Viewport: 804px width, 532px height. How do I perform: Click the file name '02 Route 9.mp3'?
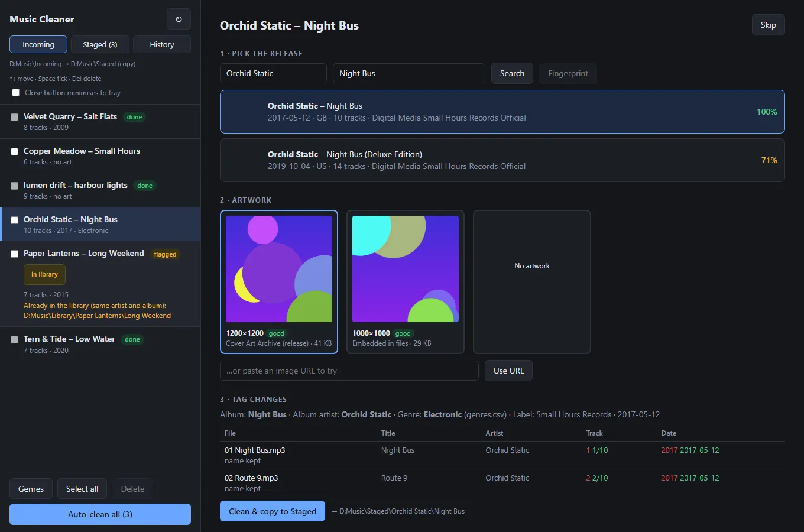251,478
